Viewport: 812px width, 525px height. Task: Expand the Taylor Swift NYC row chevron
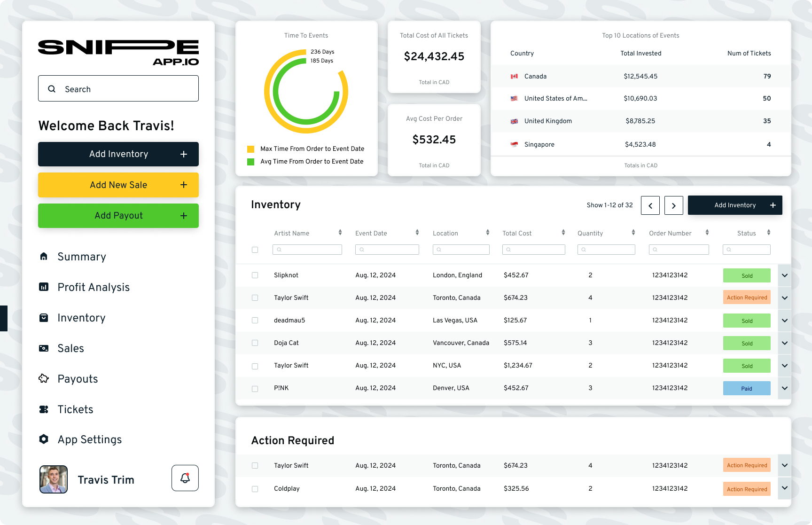click(785, 366)
